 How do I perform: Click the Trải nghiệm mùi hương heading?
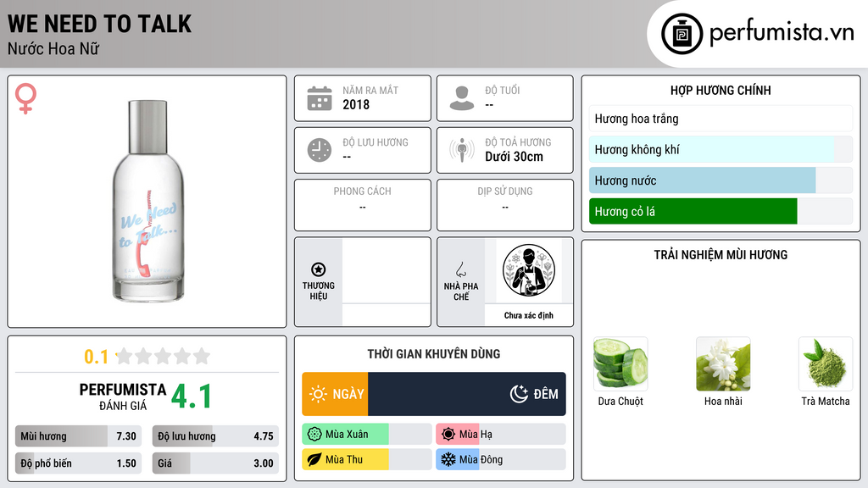721,254
